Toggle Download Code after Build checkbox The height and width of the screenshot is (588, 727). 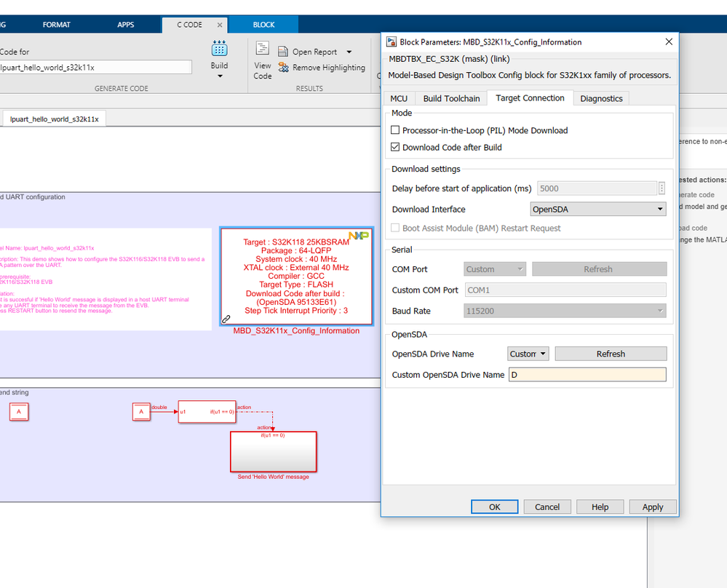(x=395, y=147)
